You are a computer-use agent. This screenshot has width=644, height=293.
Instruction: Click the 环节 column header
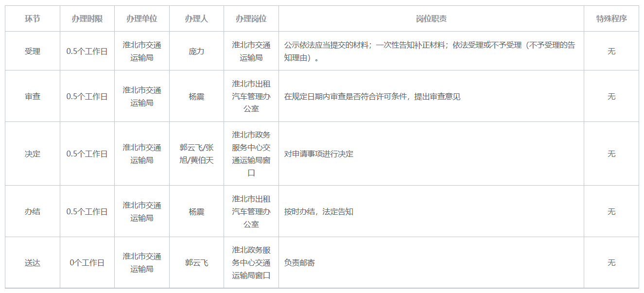pyautogui.click(x=33, y=19)
